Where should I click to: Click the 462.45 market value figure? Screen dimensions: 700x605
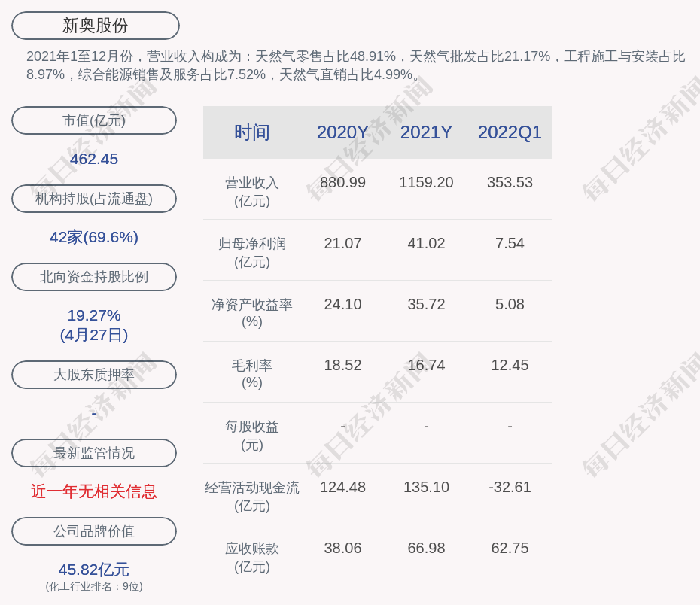click(94, 159)
